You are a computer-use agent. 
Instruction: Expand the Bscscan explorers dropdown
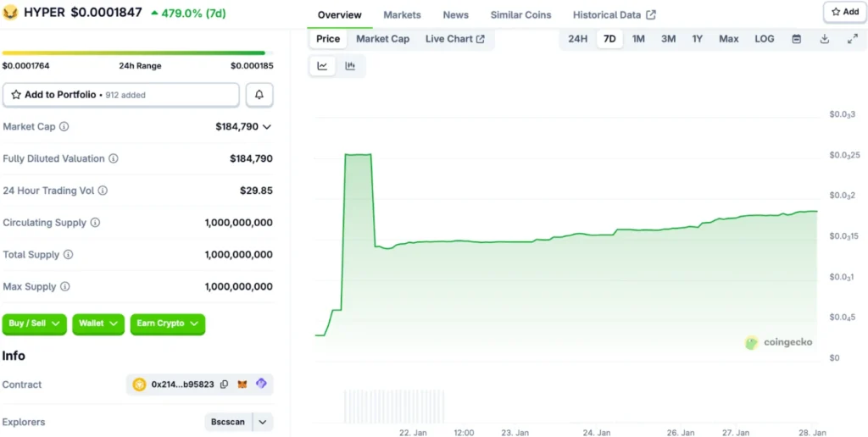tap(263, 422)
